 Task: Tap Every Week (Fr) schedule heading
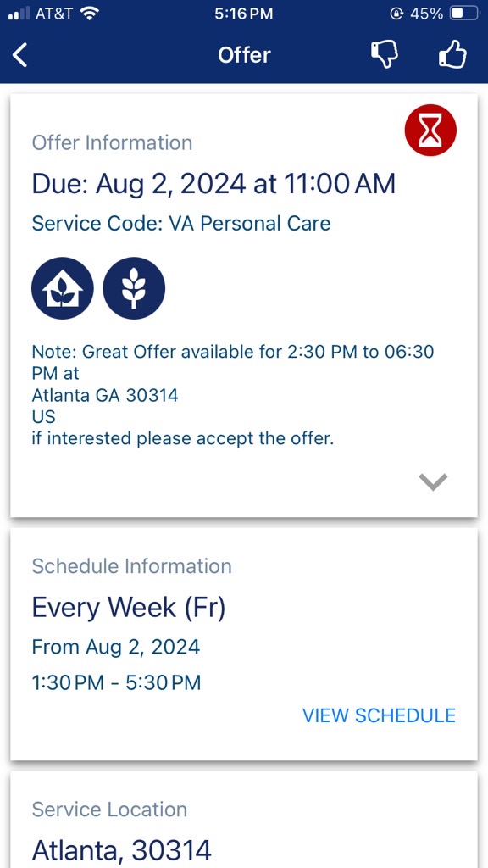click(x=129, y=608)
